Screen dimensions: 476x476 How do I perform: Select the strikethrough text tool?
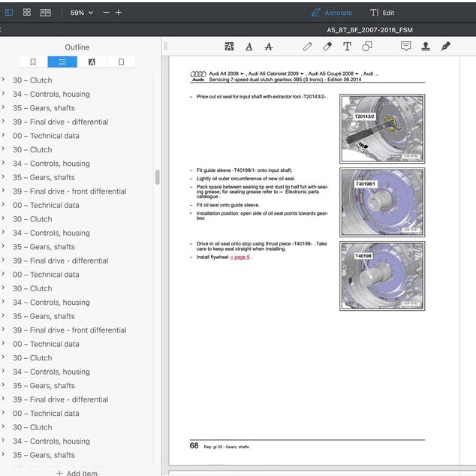268,47
